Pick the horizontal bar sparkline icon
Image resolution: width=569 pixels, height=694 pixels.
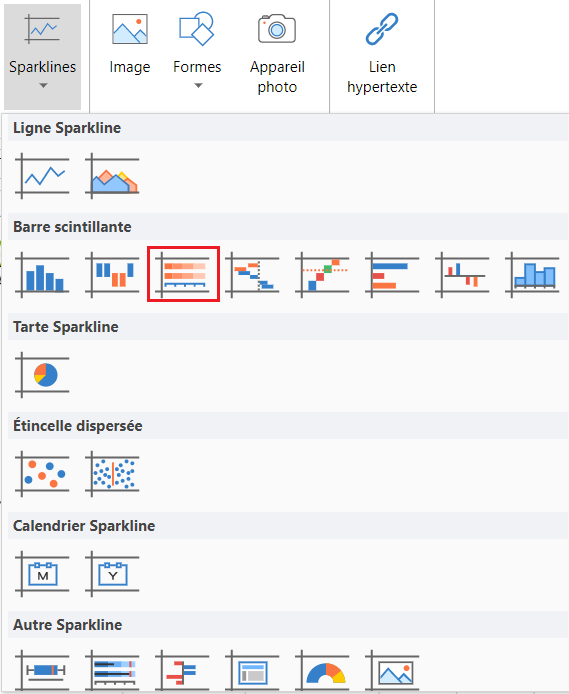392,274
